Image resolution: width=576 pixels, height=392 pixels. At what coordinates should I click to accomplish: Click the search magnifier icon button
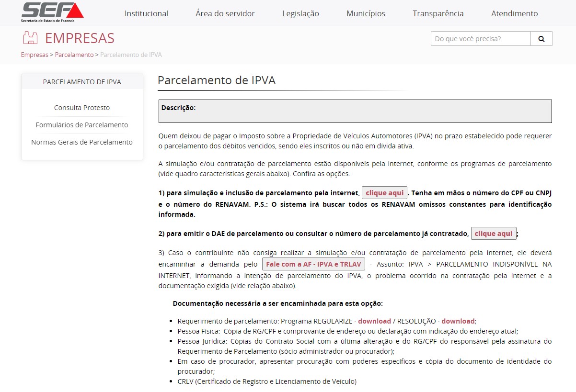(x=541, y=39)
